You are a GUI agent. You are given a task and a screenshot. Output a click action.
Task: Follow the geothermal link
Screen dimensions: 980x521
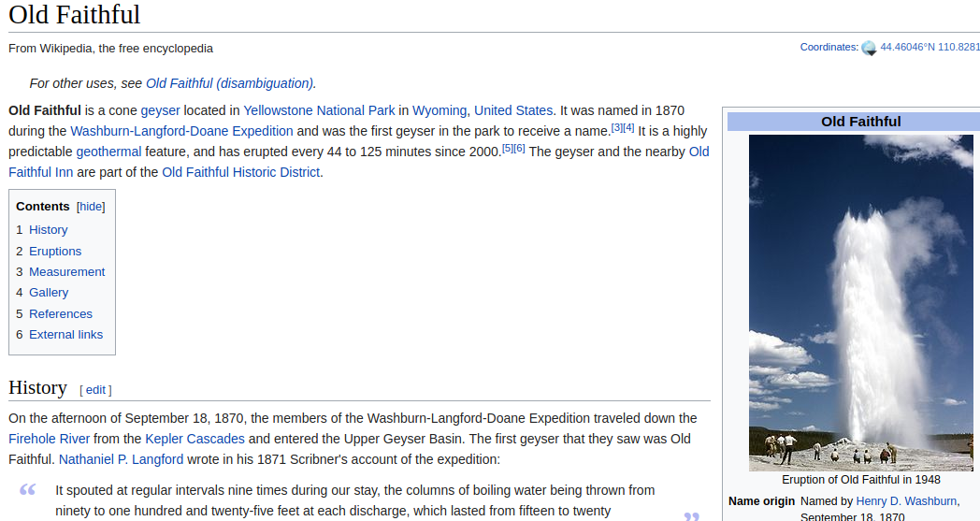pos(108,152)
